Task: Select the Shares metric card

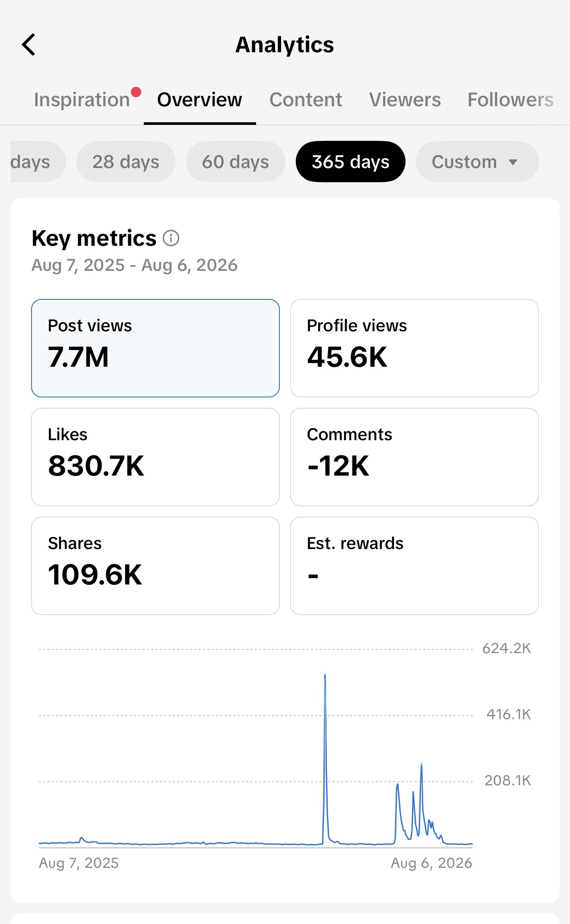Action: point(155,566)
